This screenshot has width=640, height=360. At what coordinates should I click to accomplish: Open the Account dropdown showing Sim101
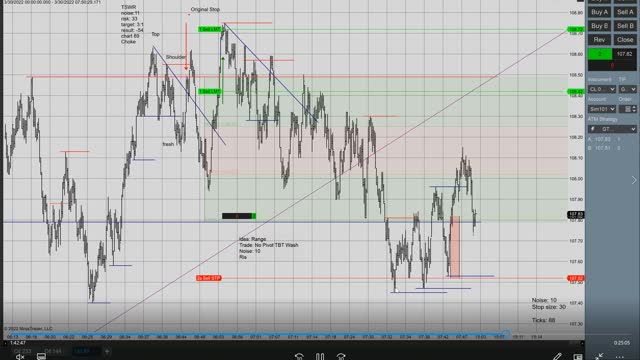point(602,109)
